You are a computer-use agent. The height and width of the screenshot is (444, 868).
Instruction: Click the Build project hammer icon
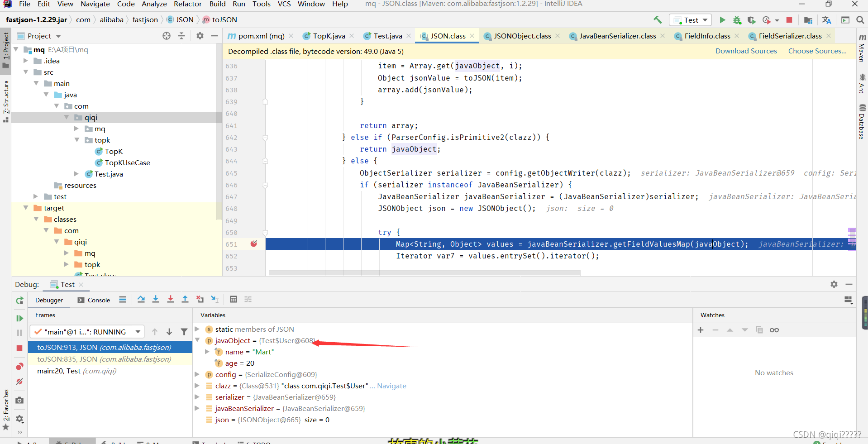[x=658, y=20]
